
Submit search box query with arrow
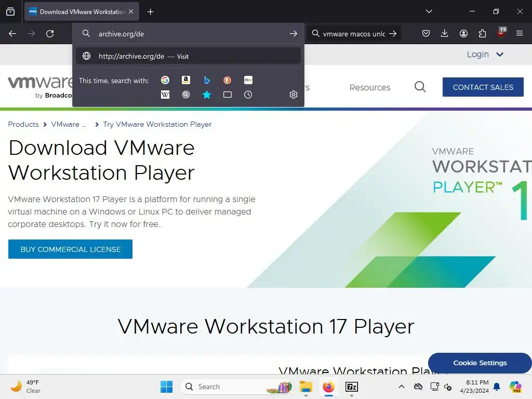[393, 34]
